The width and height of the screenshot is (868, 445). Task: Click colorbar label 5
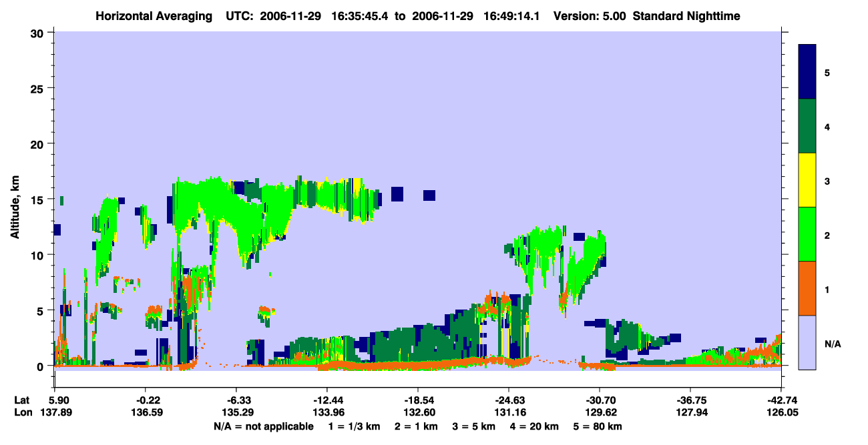pos(827,72)
